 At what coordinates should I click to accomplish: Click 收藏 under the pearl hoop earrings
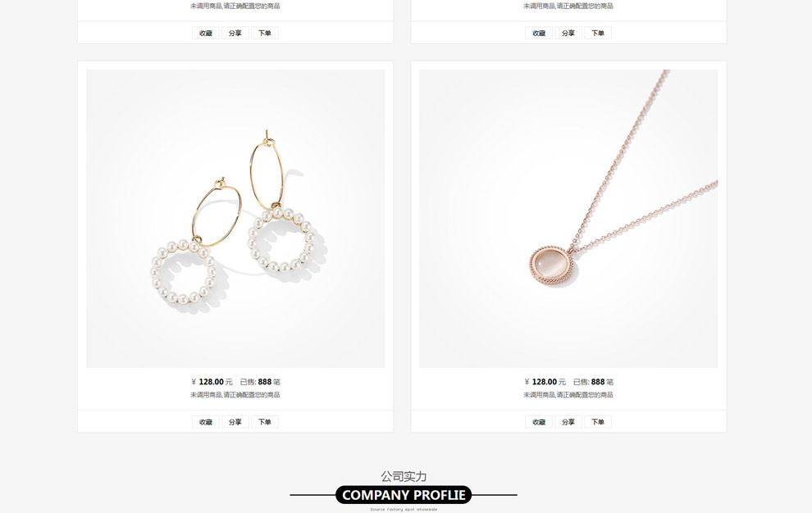206,422
